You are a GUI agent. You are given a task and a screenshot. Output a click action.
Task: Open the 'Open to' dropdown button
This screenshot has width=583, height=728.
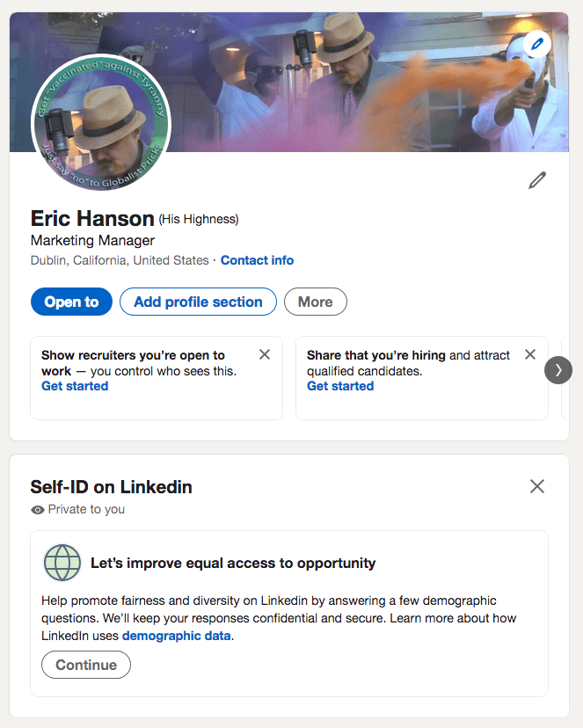point(71,302)
